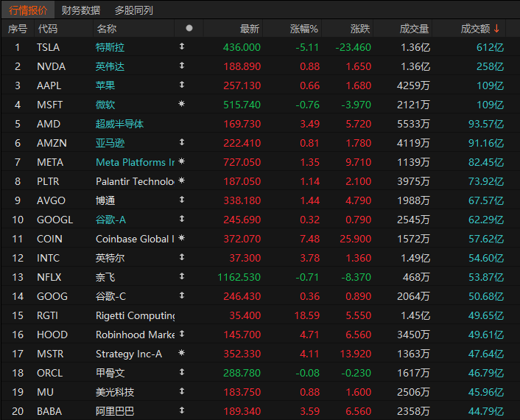The height and width of the screenshot is (420, 520).
Task: Click the marker icon in HOOD row
Action: (x=182, y=334)
